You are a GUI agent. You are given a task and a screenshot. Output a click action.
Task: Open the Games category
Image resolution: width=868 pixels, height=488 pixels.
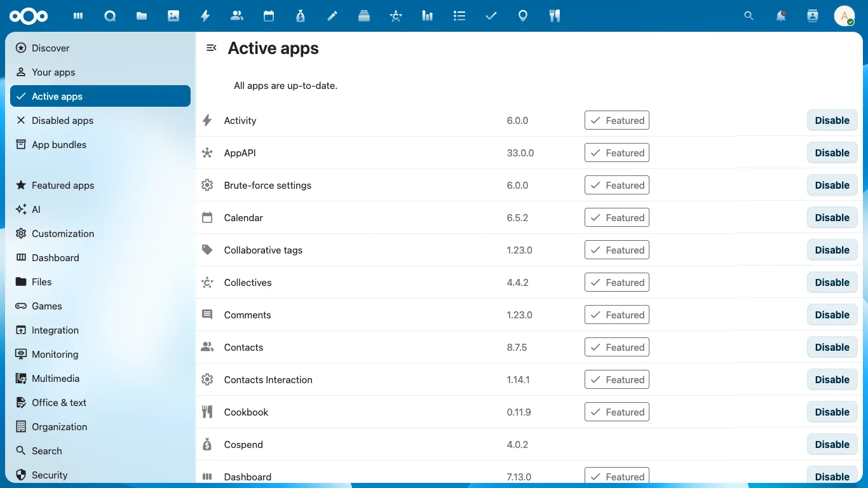(100, 306)
